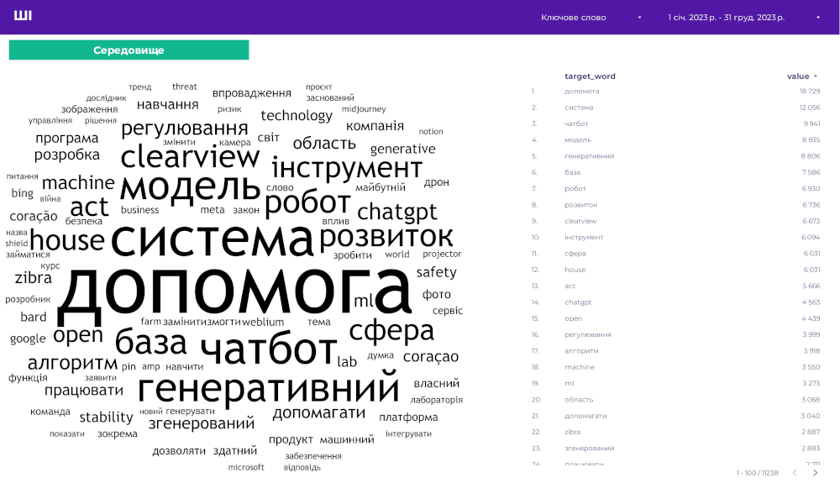Screen dimensions: 840x504
Task: Go to next table page arrow
Action: click(815, 473)
